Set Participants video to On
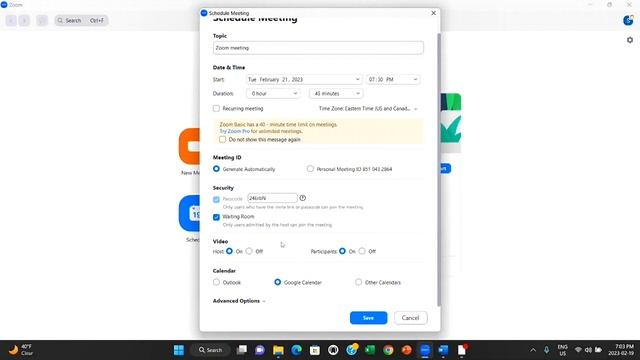This screenshot has width=640, height=360. [342, 251]
